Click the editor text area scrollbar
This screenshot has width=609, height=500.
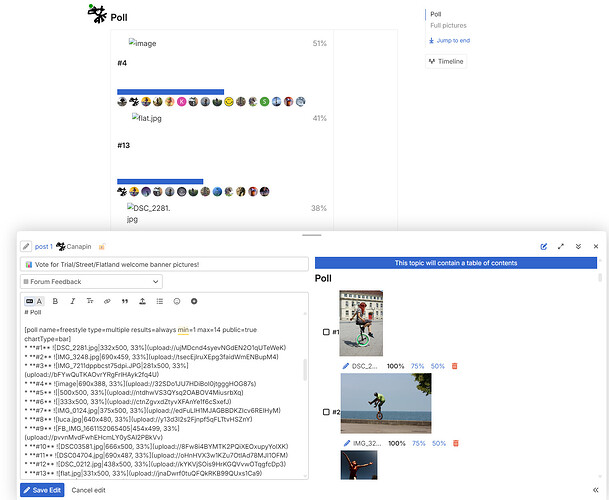click(305, 369)
